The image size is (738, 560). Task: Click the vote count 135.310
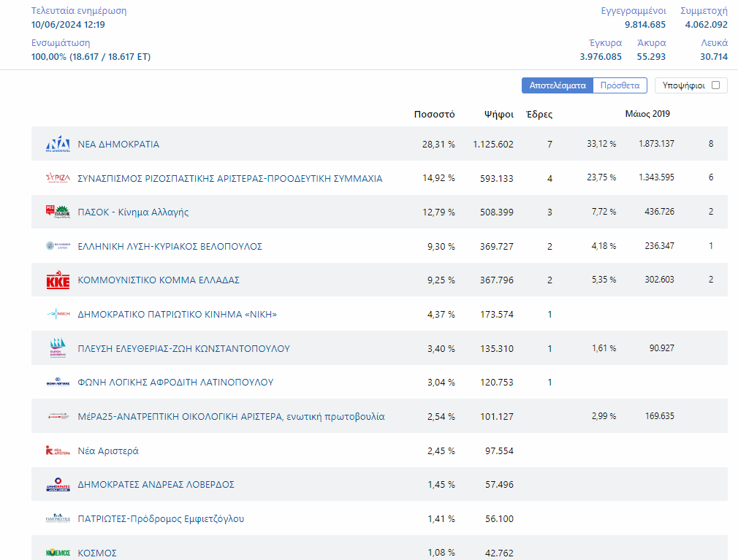(497, 348)
